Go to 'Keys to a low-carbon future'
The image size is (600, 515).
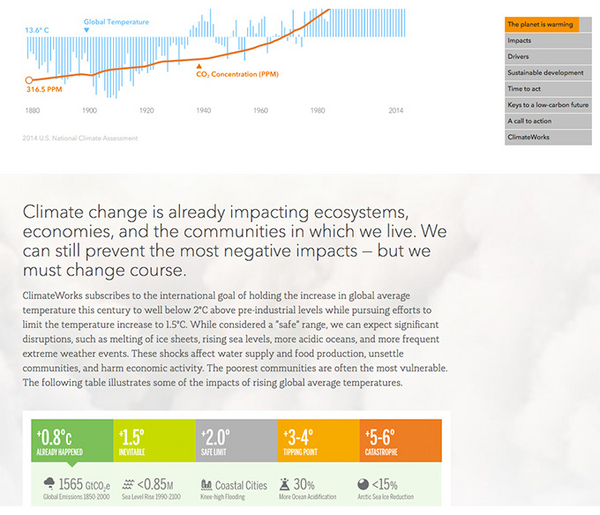[x=541, y=104]
